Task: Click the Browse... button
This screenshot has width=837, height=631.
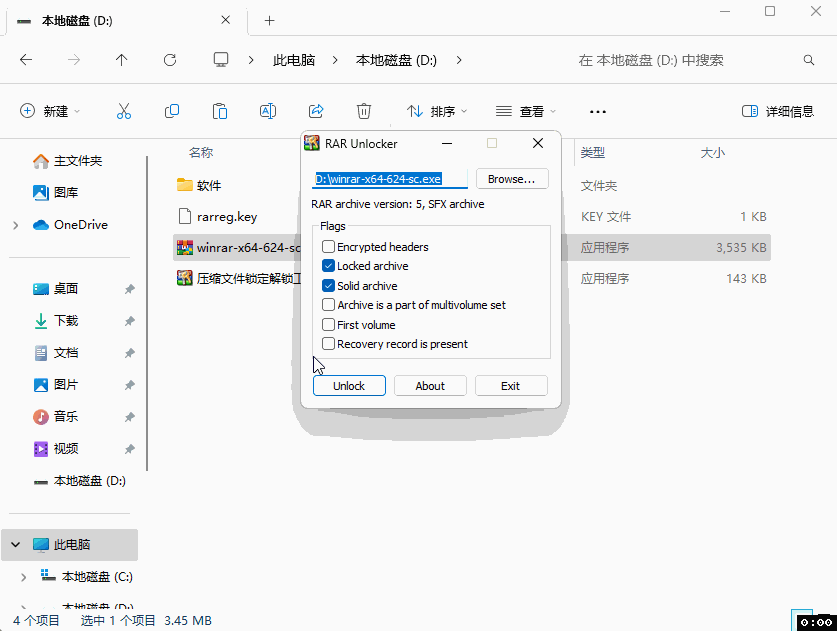Action: tap(512, 179)
